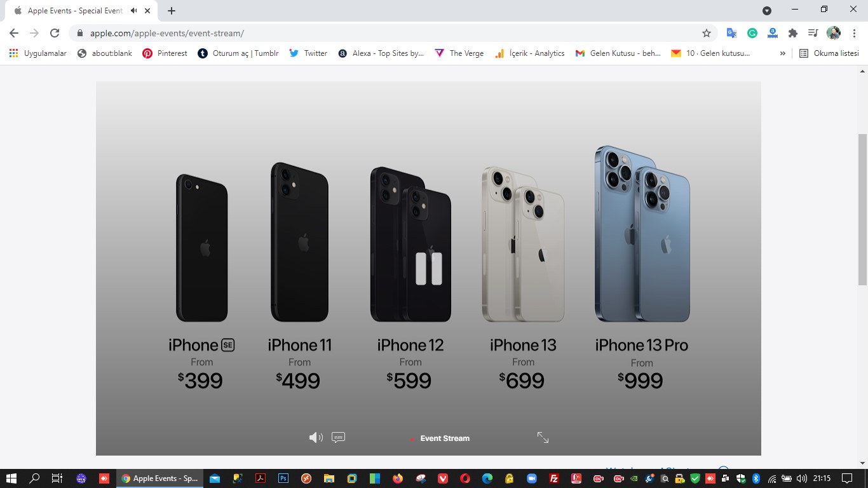The width and height of the screenshot is (868, 488).
Task: Open the tab search dropdown arrow
Action: coord(767,10)
